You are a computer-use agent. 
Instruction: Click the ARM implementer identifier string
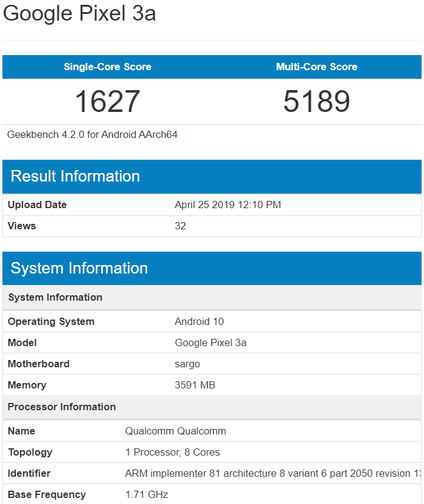tap(273, 474)
